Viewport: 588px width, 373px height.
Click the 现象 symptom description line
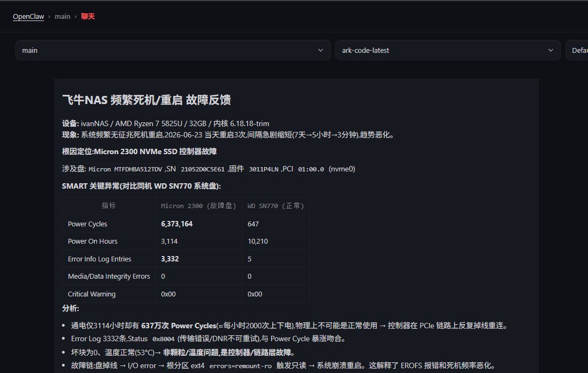(x=229, y=135)
